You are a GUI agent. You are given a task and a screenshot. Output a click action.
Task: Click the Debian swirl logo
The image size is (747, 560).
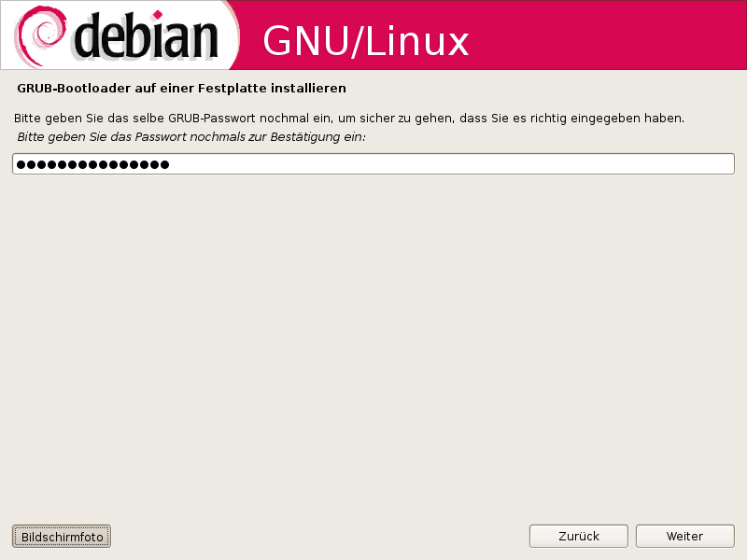point(40,35)
